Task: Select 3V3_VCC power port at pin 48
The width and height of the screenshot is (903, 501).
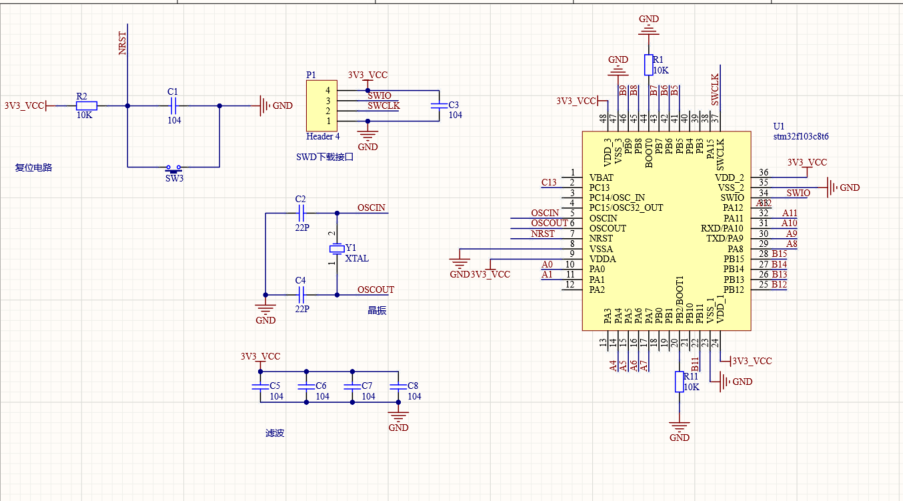Action: [x=581, y=101]
